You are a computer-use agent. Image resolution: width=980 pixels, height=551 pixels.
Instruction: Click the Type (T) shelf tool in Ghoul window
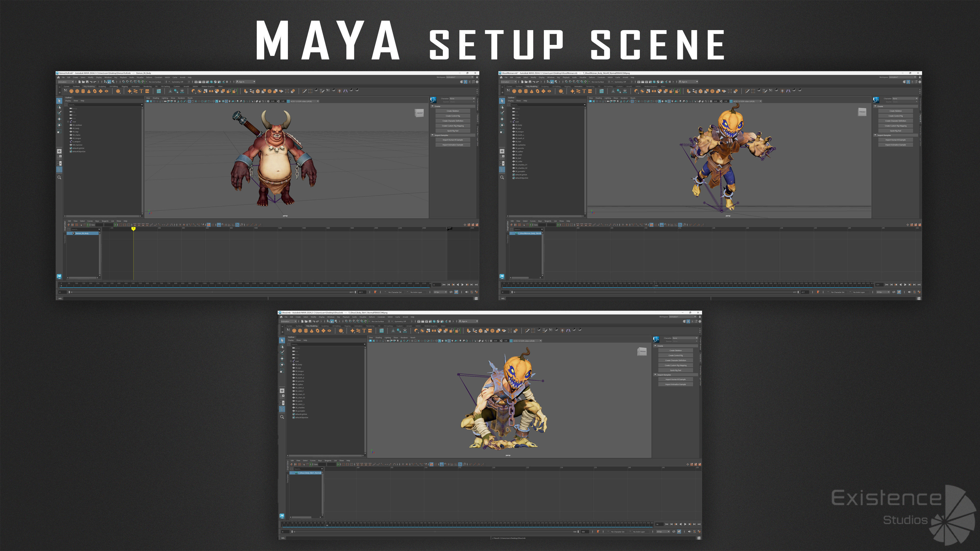[x=364, y=331]
